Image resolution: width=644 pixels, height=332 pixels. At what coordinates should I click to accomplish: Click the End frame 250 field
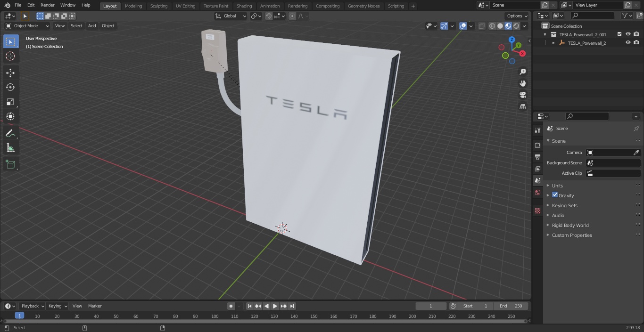pos(511,306)
